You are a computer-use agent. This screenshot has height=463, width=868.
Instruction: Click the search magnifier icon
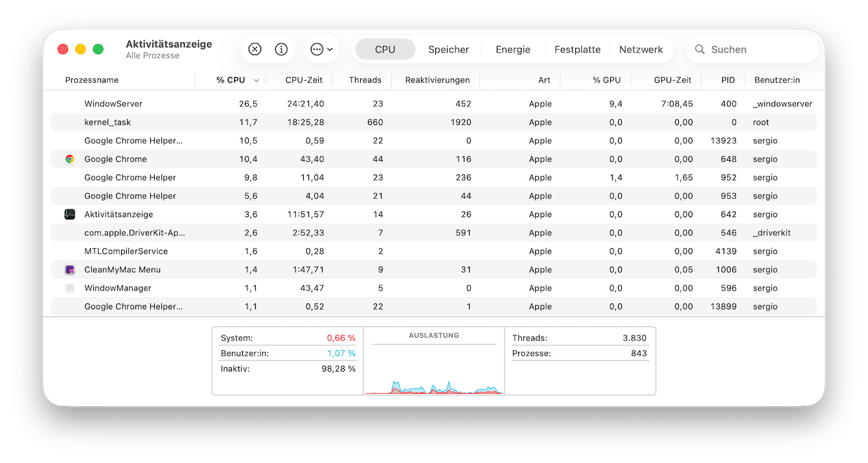pos(700,49)
